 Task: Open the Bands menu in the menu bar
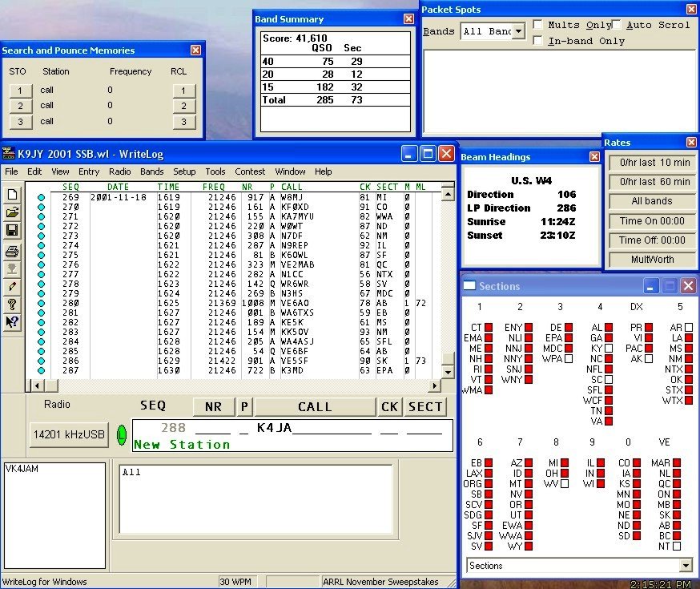(x=151, y=171)
